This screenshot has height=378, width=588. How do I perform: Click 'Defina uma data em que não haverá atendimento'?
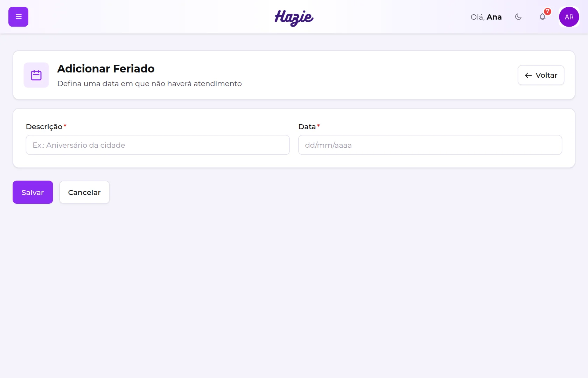pyautogui.click(x=149, y=84)
